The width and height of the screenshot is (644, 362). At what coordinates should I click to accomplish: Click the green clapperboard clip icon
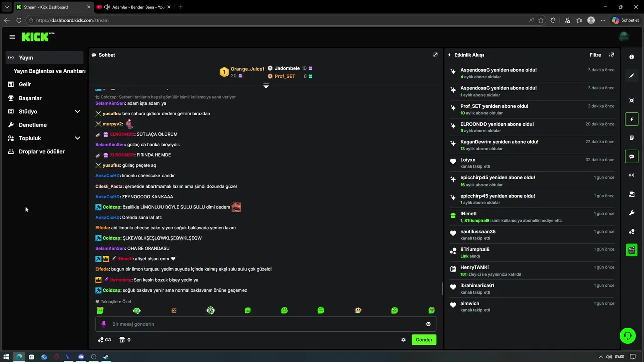(x=632, y=250)
